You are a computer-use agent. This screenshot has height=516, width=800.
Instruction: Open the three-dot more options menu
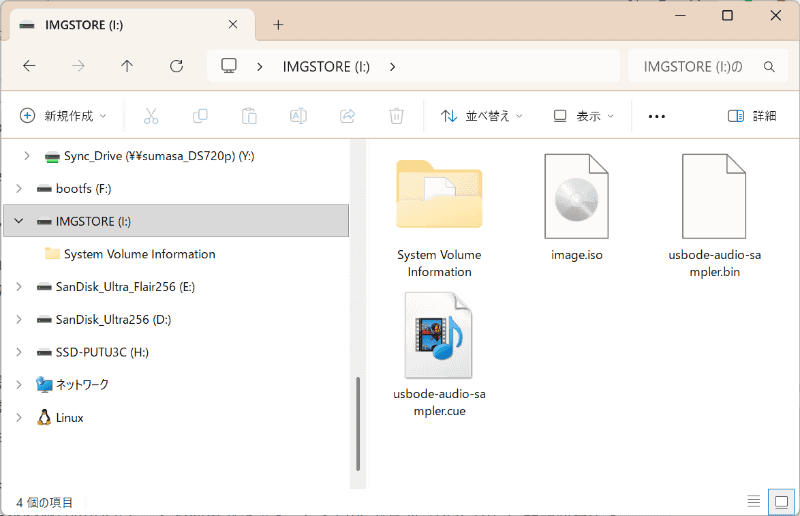657,116
